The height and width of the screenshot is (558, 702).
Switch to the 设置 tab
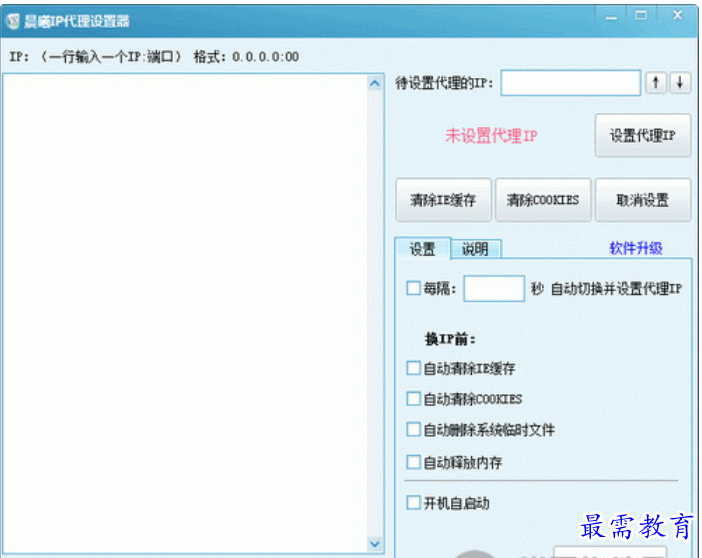(x=422, y=249)
